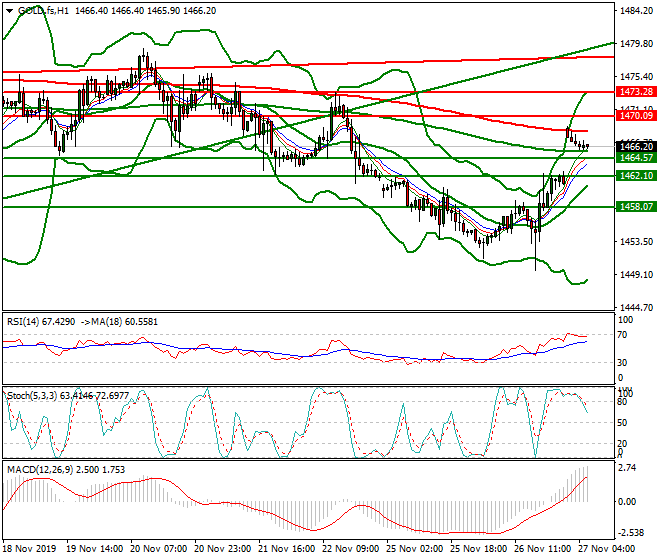This screenshot has height=560, width=660.
Task: Select the green 1462.10 support level label
Action: pos(636,176)
